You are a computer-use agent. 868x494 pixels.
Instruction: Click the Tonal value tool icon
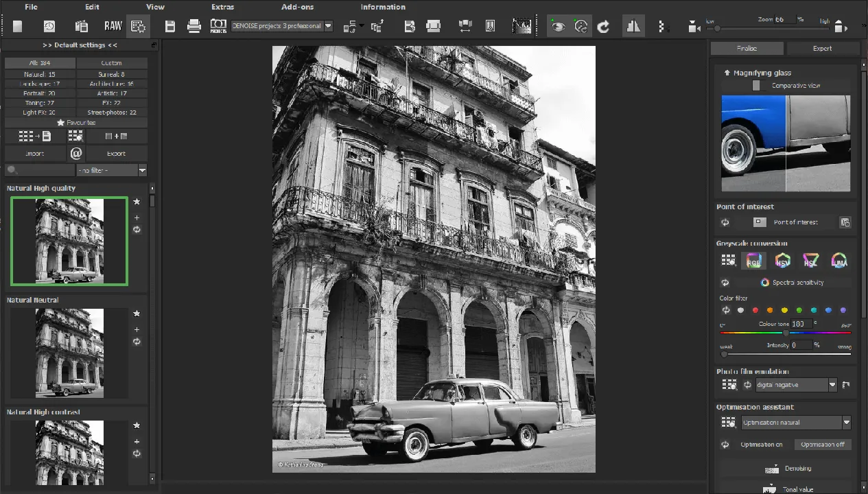[770, 489]
